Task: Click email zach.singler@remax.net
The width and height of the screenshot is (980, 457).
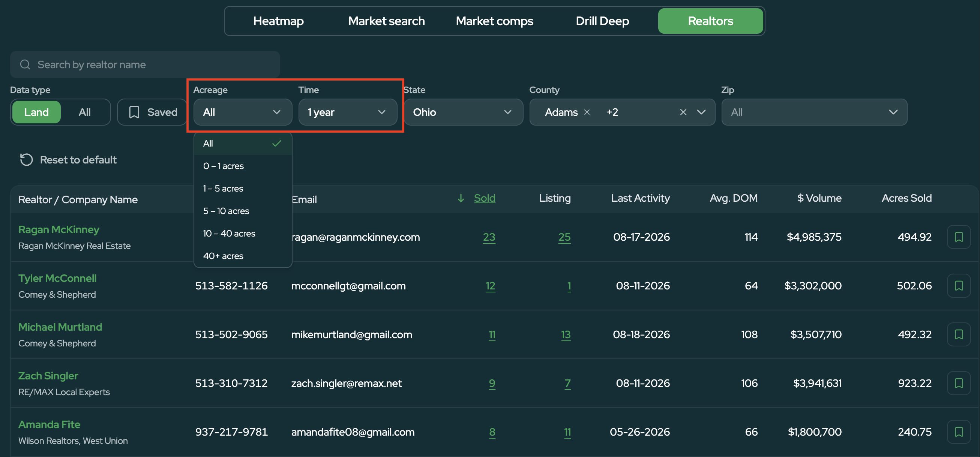Action: tap(346, 383)
